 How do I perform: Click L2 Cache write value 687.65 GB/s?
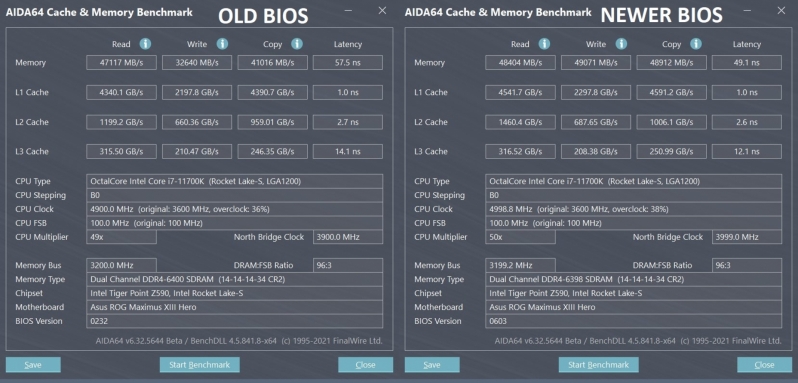596,122
